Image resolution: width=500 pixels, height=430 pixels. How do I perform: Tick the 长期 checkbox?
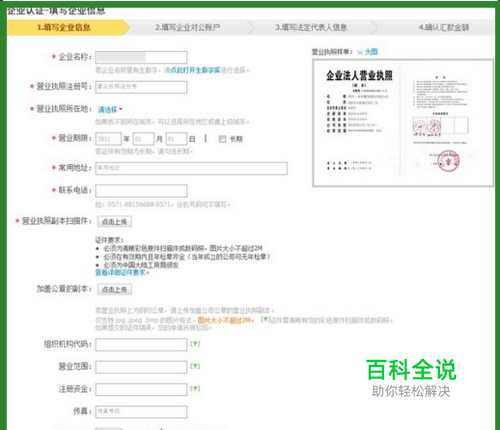(222, 139)
